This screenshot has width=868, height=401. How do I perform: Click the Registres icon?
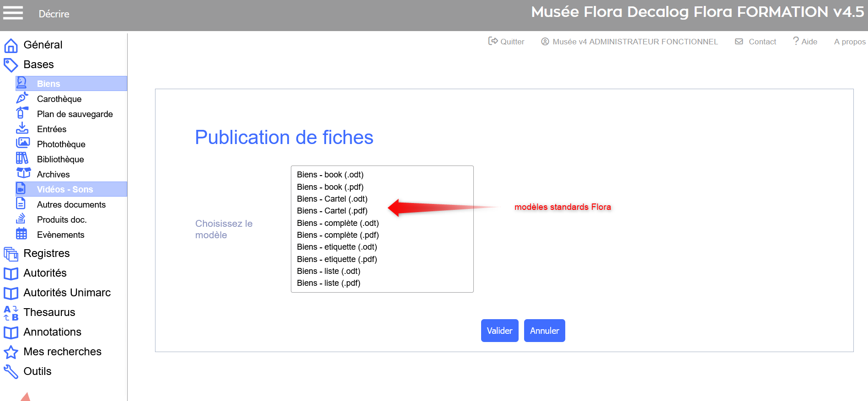11,254
